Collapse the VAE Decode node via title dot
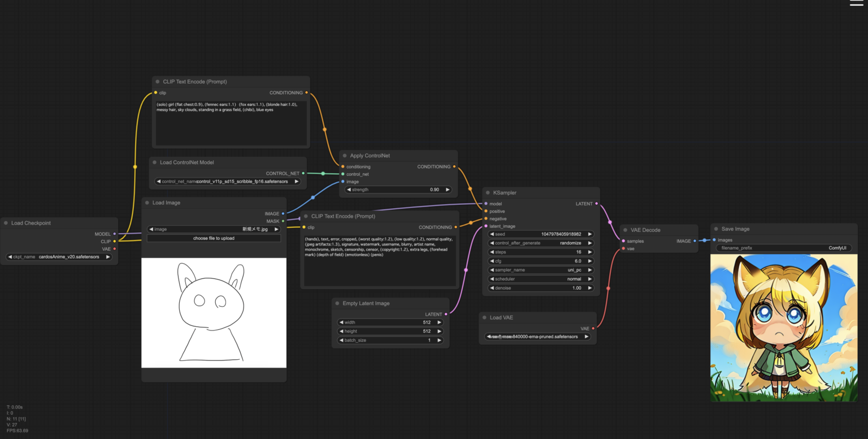868x439 pixels. coord(625,230)
